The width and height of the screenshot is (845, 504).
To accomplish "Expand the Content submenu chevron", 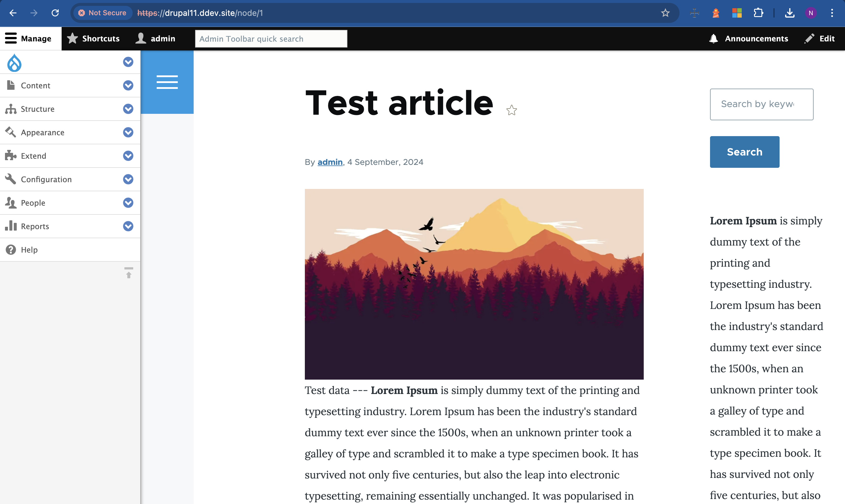I will (128, 85).
